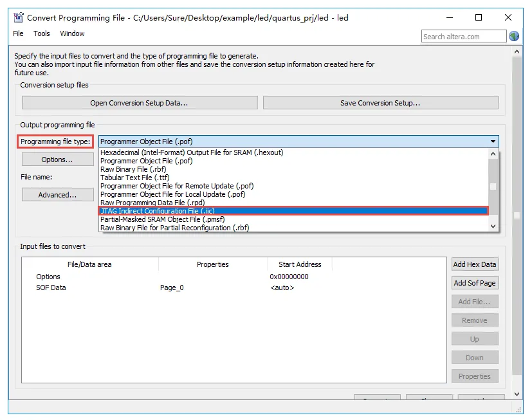Click the Page_0 properties cell
532x420 pixels.
click(172, 288)
